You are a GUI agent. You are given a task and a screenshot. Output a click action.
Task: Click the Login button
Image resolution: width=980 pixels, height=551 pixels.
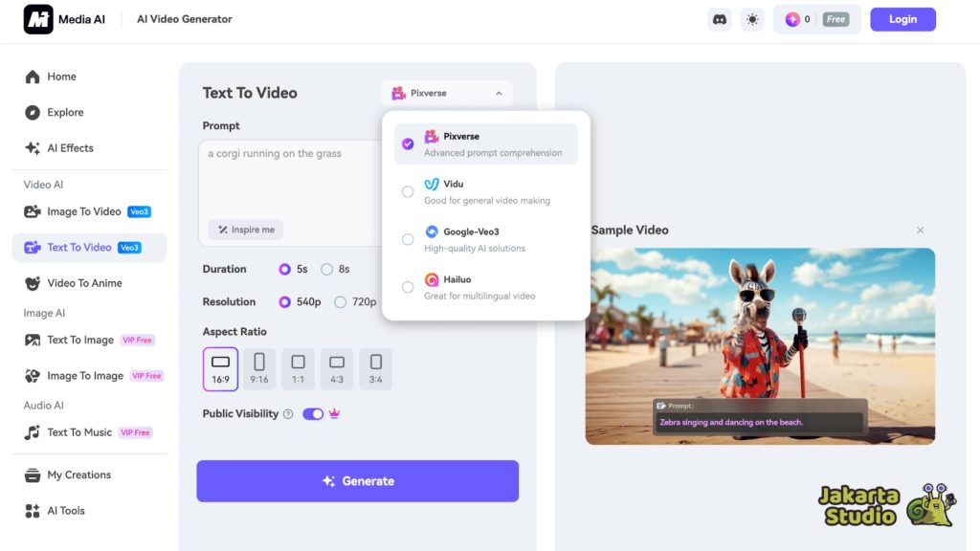[x=903, y=19]
